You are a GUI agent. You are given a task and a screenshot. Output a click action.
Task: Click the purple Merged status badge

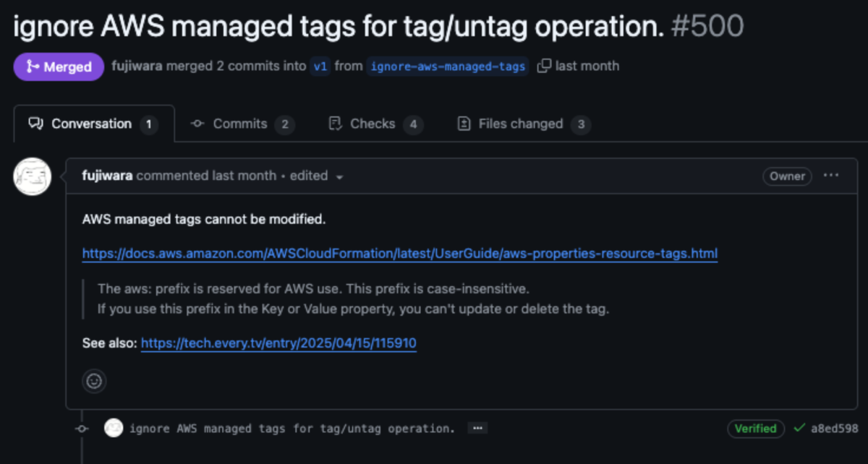(59, 66)
